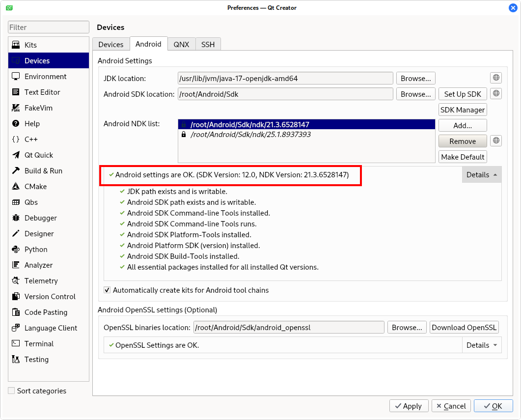The image size is (521, 420).
Task: Click the Download OpenSSL button
Action: (464, 328)
